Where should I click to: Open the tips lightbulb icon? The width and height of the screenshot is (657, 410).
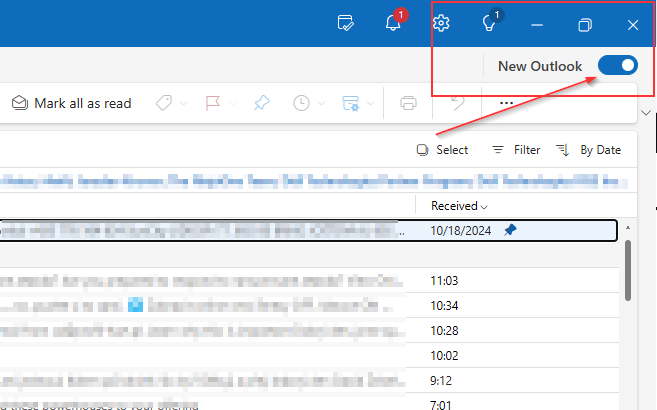pos(489,22)
